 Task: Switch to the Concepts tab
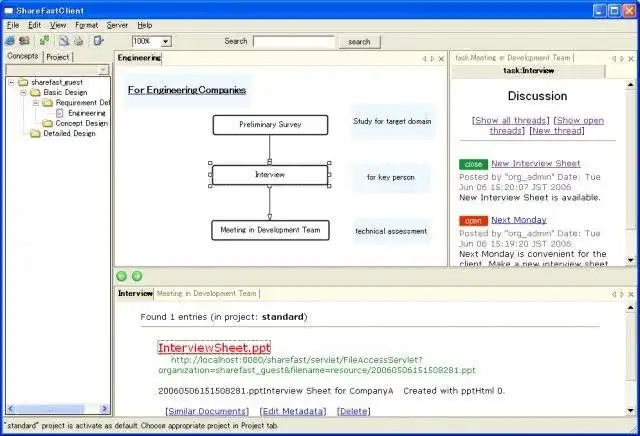(x=23, y=56)
